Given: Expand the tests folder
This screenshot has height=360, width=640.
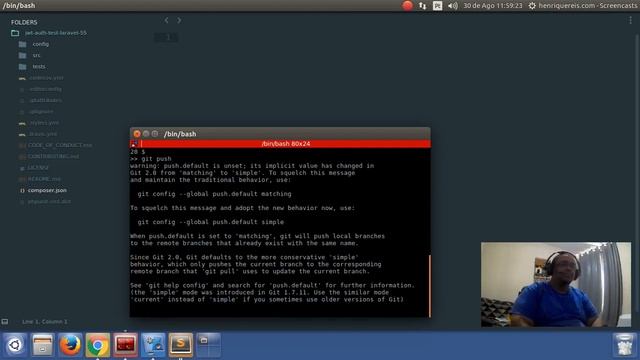Looking at the screenshot, I should 32,67.
